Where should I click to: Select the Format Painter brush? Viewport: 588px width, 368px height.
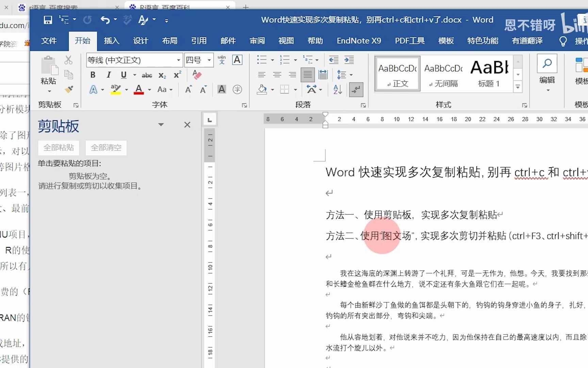tap(69, 89)
